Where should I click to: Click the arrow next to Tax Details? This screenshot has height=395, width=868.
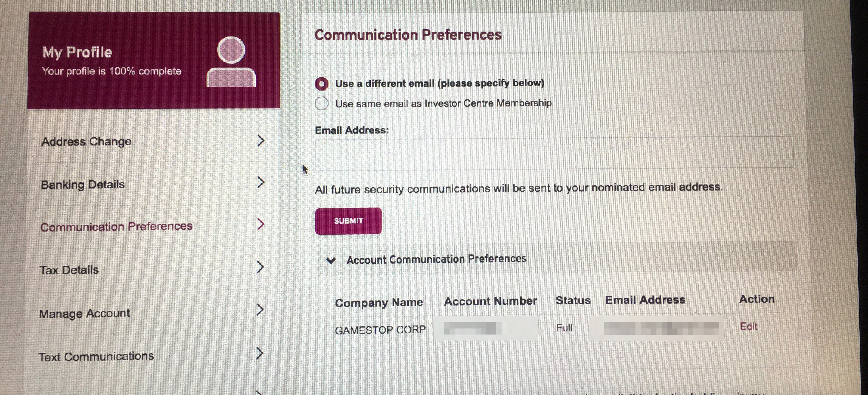point(260,267)
